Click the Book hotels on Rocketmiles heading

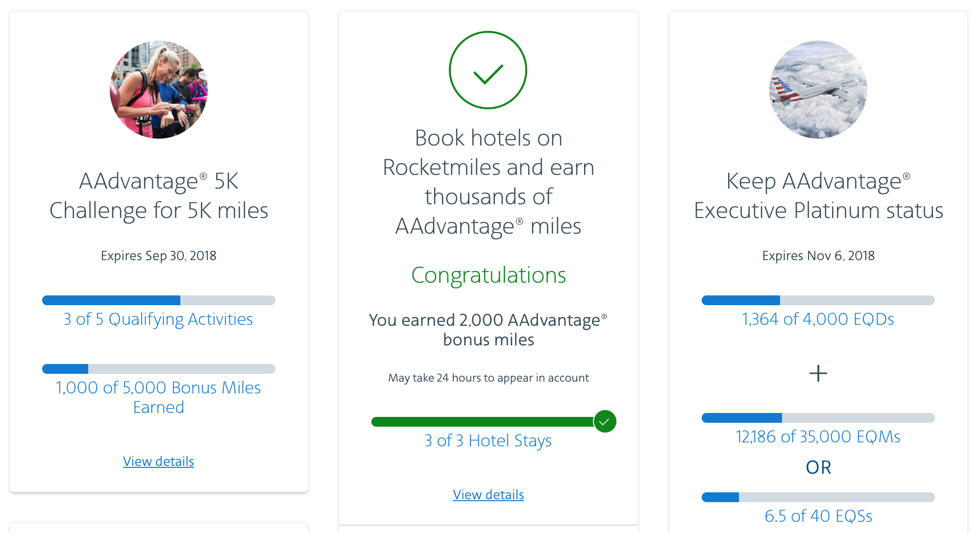pyautogui.click(x=489, y=182)
